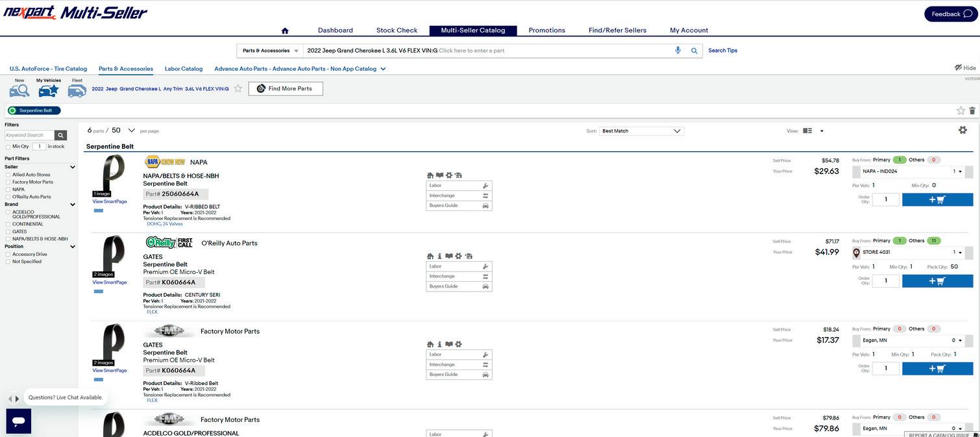980x437 pixels.
Task: Click the warehouse icon on the NAPA listing
Action: [430, 175]
